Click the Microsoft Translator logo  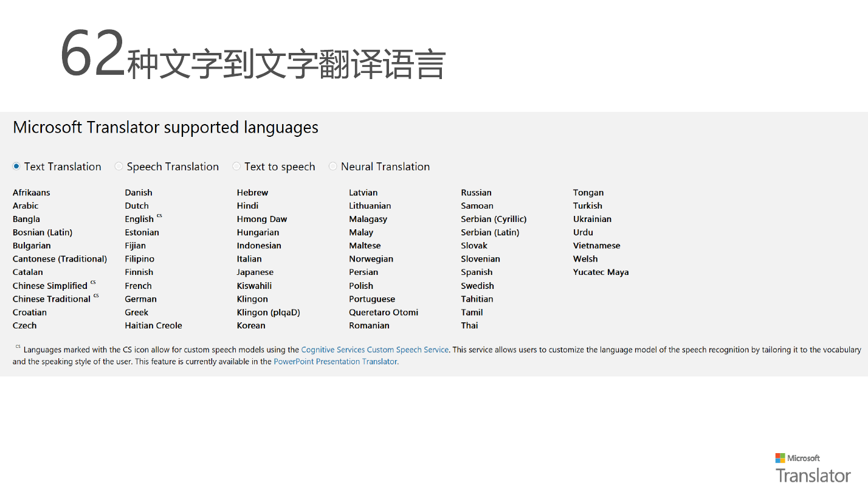coord(813,468)
